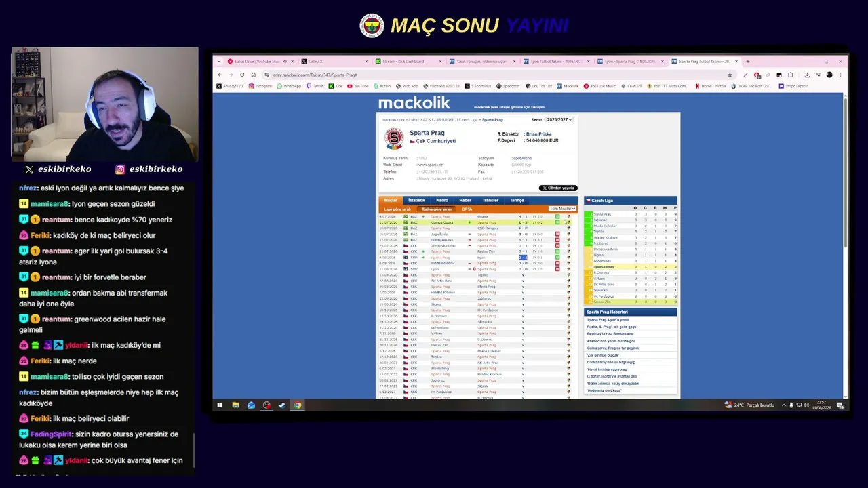Open the YouTube Music bookmark
The height and width of the screenshot is (488, 868).
tap(599, 86)
